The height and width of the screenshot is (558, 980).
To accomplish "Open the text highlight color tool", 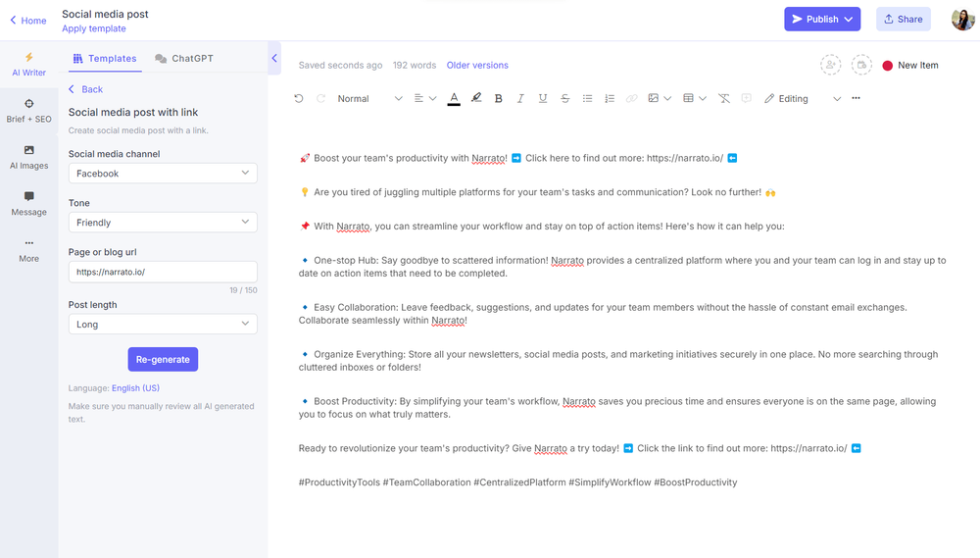I will click(476, 98).
